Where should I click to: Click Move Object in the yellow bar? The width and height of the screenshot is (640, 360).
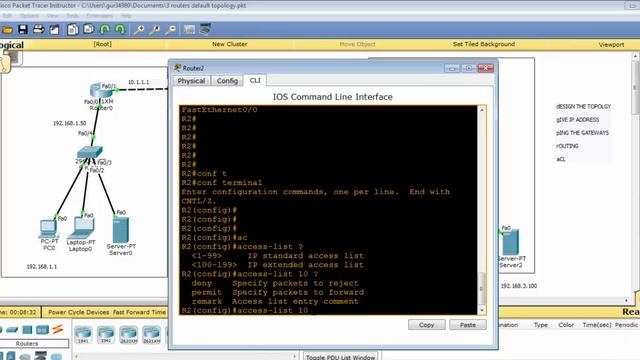pos(357,44)
